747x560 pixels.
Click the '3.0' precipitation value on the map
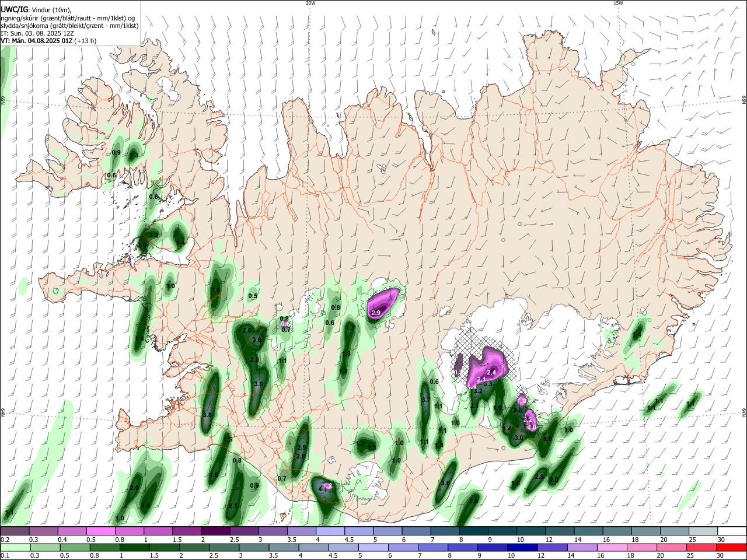pyautogui.click(x=519, y=437)
